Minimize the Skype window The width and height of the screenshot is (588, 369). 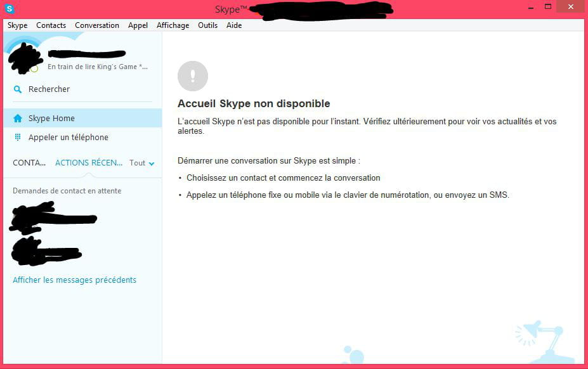tap(531, 7)
